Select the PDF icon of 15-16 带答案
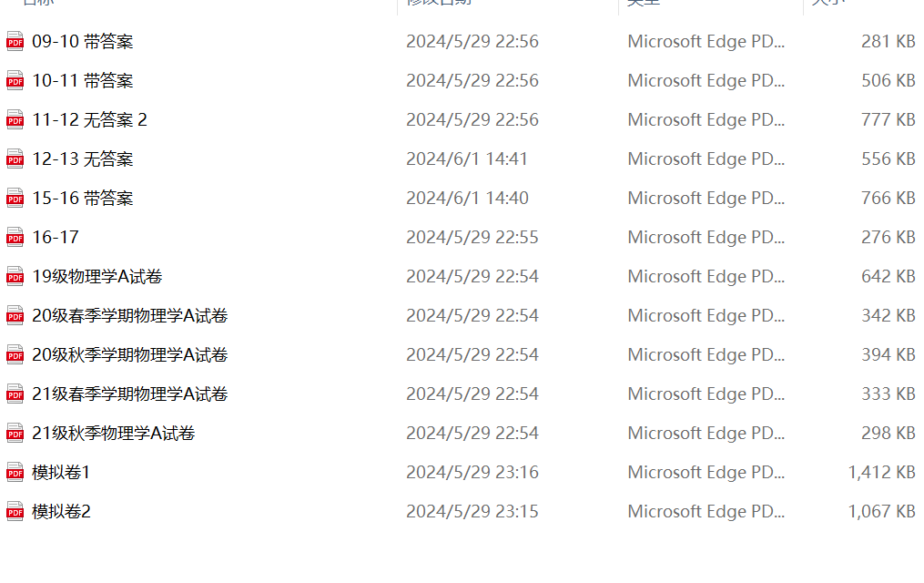 click(15, 198)
